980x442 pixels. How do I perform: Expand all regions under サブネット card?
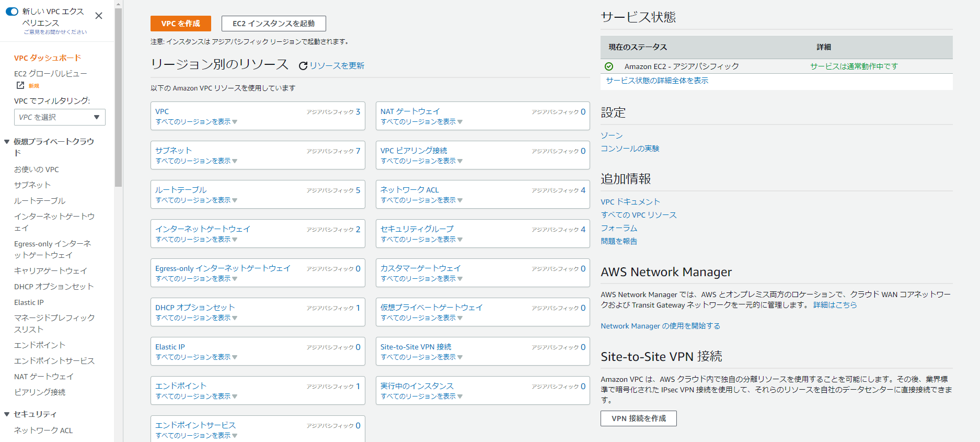coord(196,161)
